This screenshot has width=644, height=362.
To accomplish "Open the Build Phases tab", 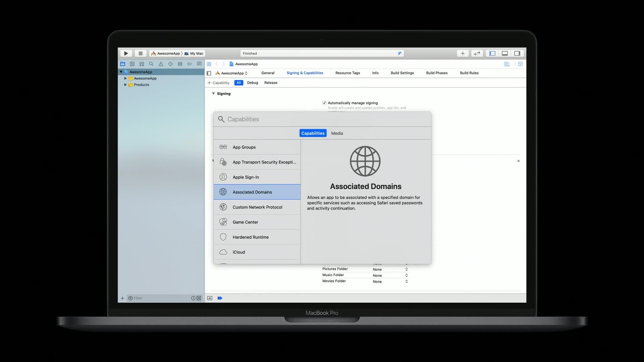I will [436, 73].
